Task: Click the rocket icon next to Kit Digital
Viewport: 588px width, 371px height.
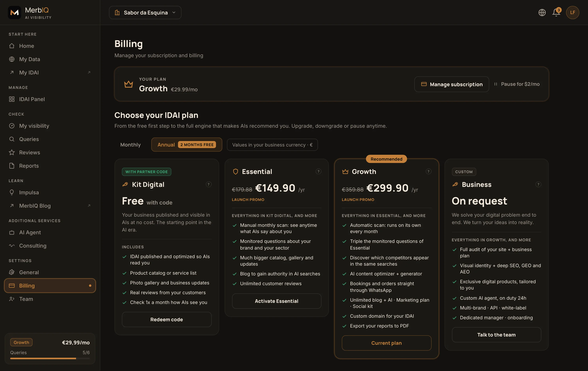Action: 125,184
